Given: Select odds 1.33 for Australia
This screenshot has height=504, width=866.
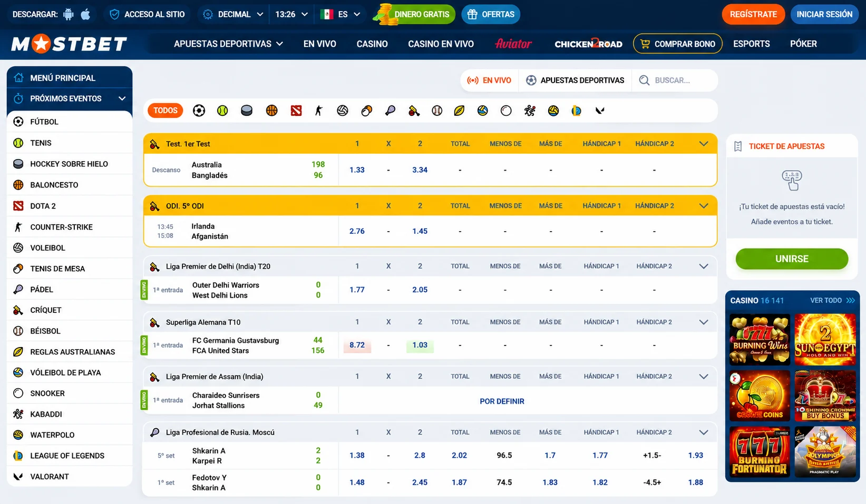Looking at the screenshot, I should [357, 170].
